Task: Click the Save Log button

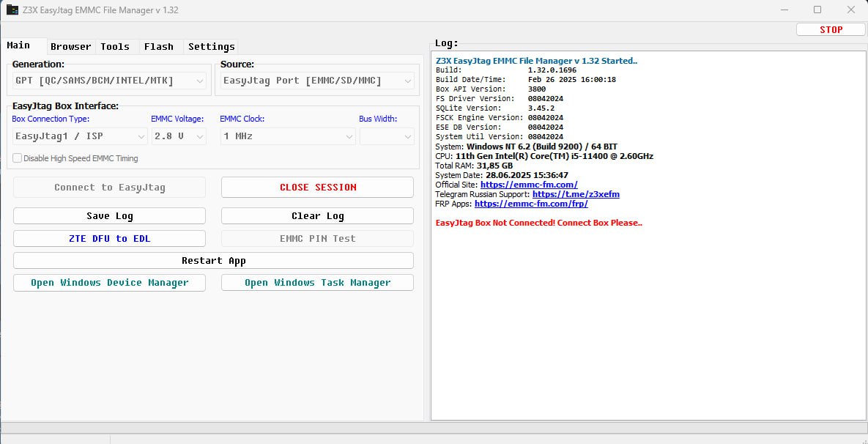Action: [110, 216]
